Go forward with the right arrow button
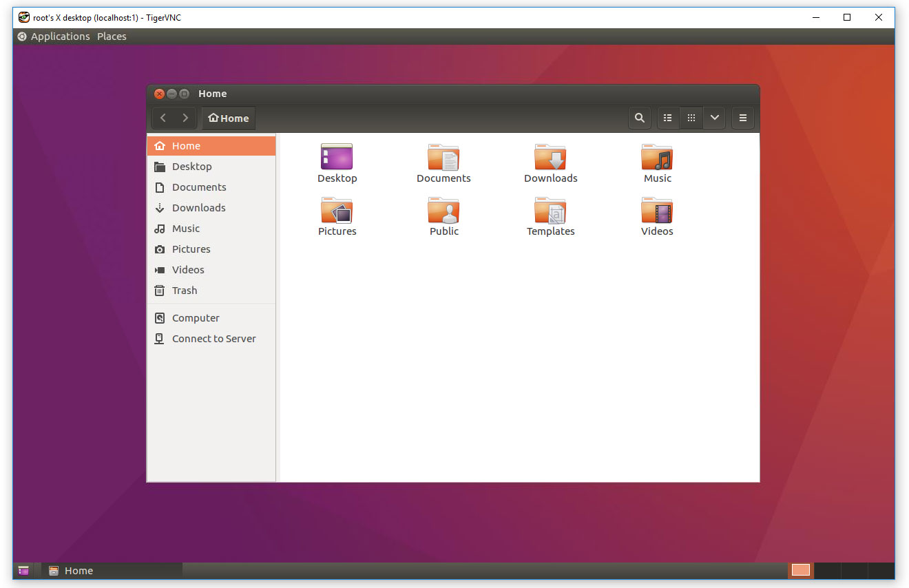 tap(185, 118)
